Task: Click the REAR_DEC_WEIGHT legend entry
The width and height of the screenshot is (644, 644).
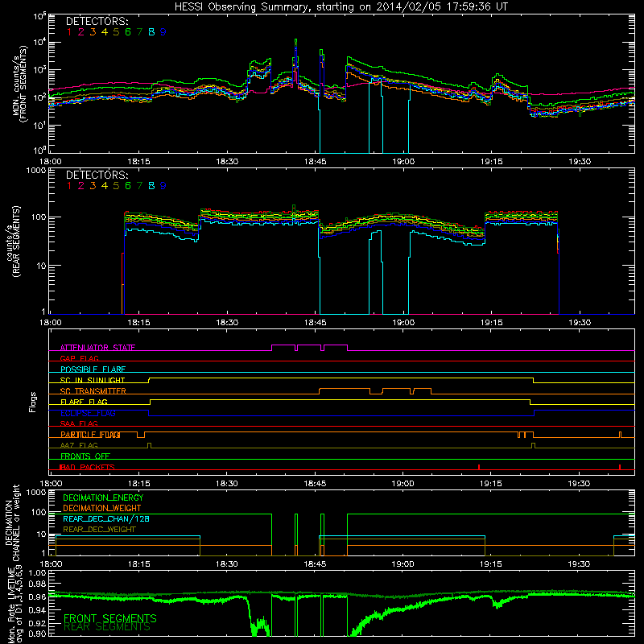Action: 99,530
